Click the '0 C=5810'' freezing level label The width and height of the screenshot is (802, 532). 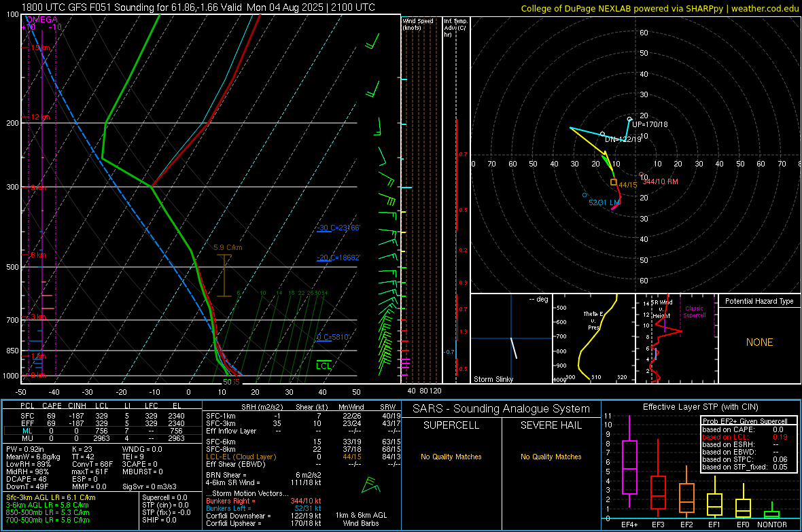(x=333, y=337)
